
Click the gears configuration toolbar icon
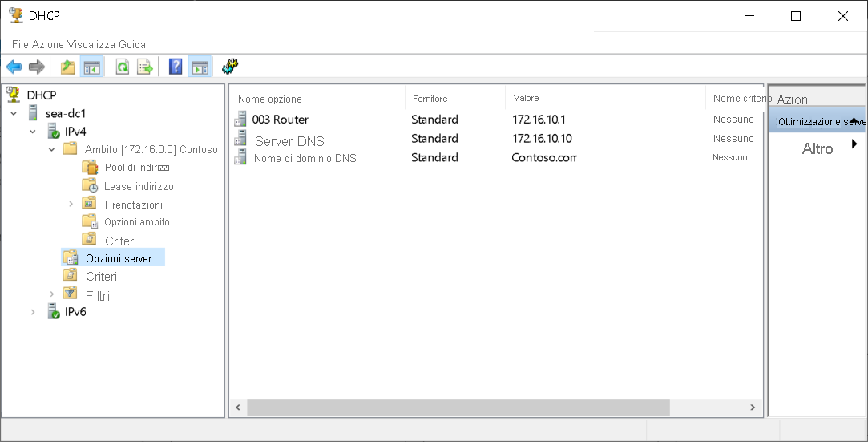[x=230, y=67]
